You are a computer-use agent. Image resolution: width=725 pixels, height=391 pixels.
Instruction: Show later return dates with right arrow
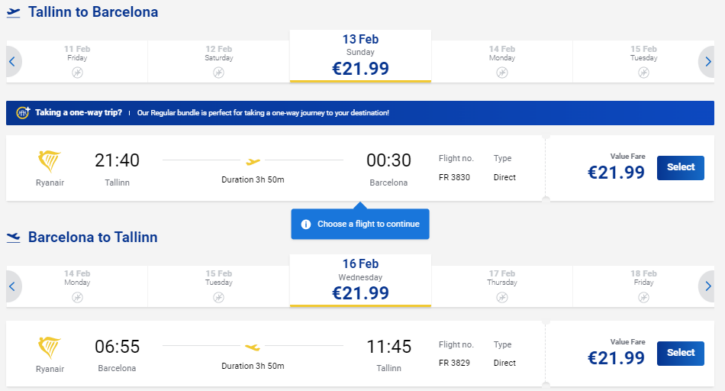pos(707,287)
